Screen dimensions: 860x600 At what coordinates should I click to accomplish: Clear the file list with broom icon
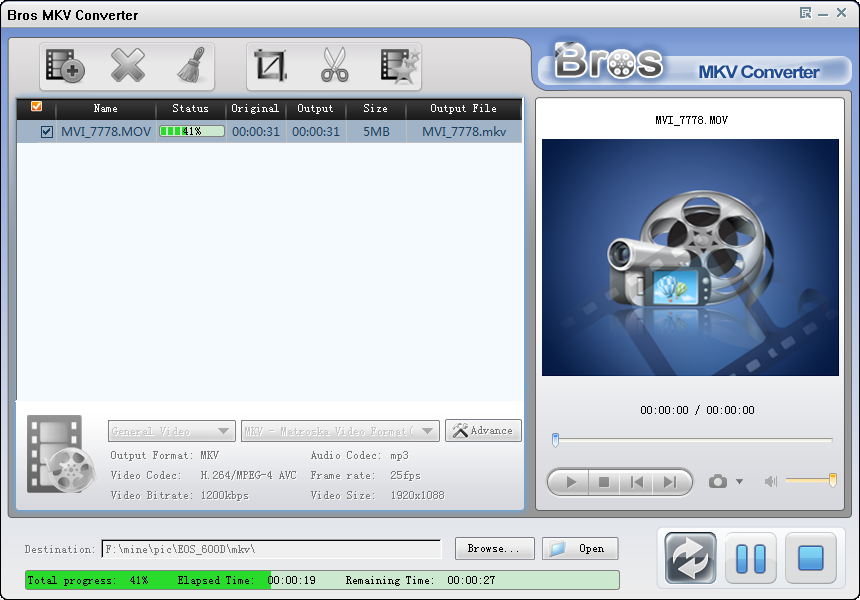pyautogui.click(x=191, y=65)
